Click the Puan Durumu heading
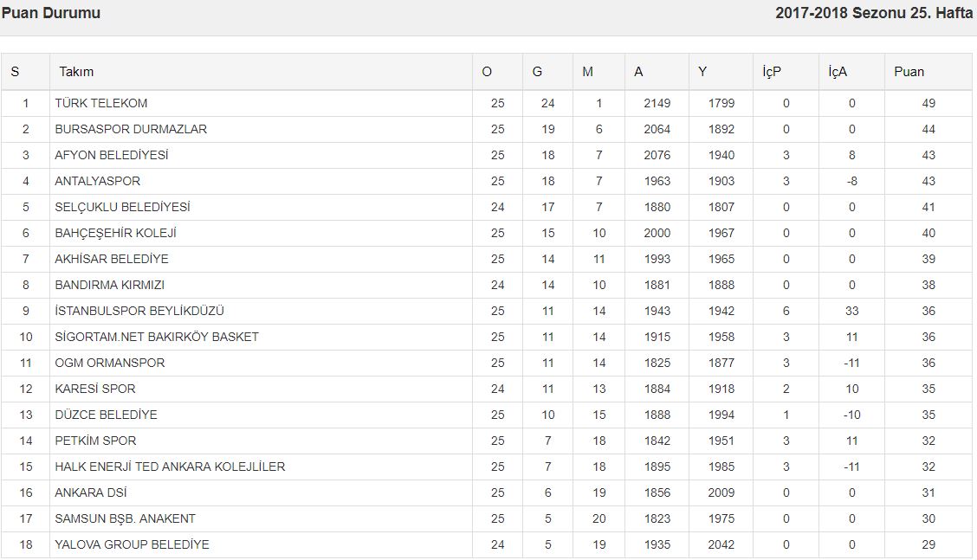Screen dimensions: 977x560 coord(51,13)
